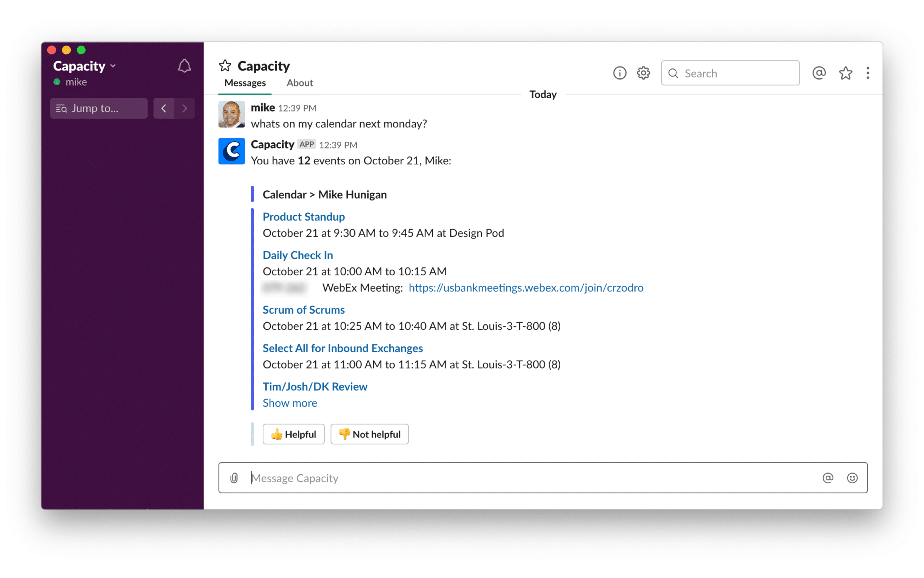Click the Capacity reply 12:39 PM timestamp
This screenshot has width=924, height=578.
tap(338, 145)
